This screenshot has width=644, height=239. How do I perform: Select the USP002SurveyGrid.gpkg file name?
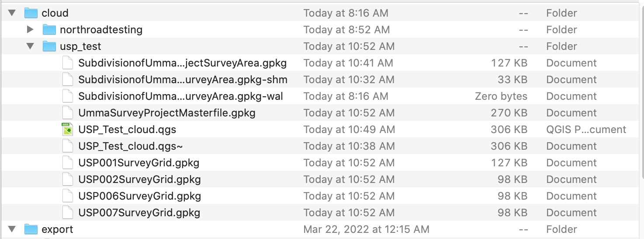[x=139, y=179]
